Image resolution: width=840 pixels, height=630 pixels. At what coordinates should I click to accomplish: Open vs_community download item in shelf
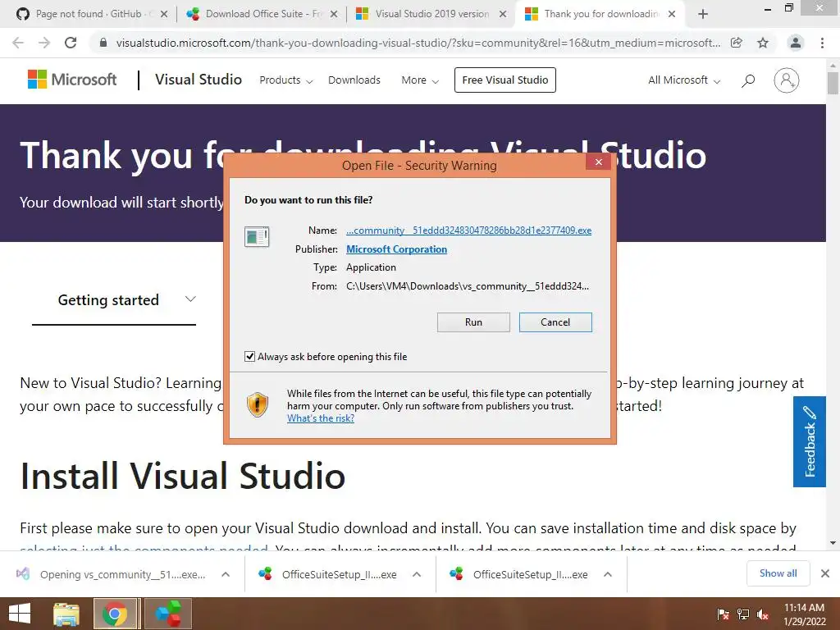(x=111, y=574)
